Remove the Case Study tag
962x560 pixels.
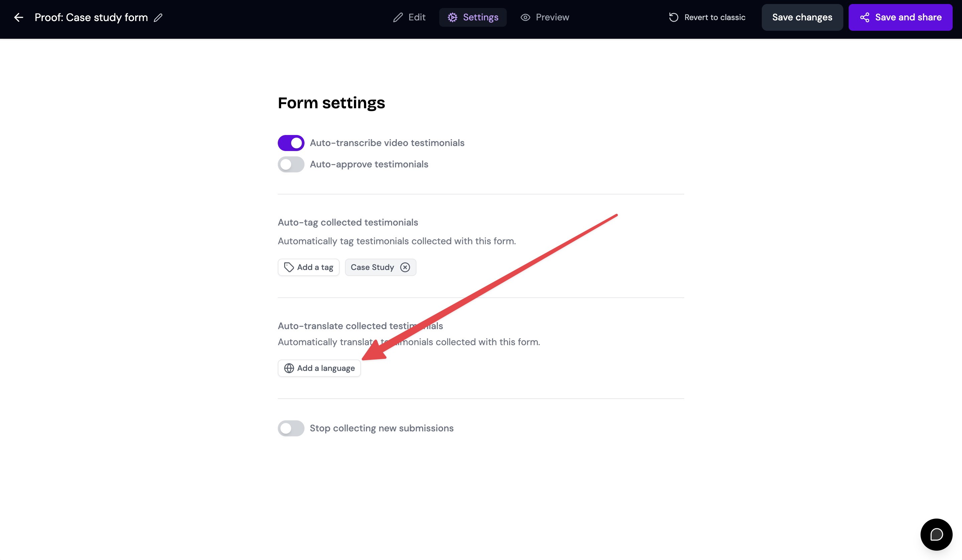(405, 267)
